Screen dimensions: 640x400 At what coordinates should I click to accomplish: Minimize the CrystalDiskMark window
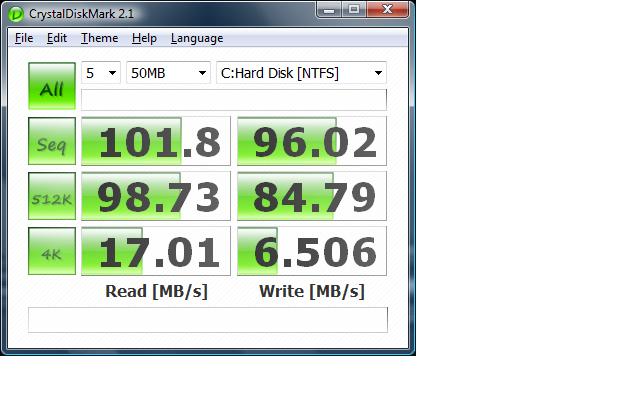329,9
